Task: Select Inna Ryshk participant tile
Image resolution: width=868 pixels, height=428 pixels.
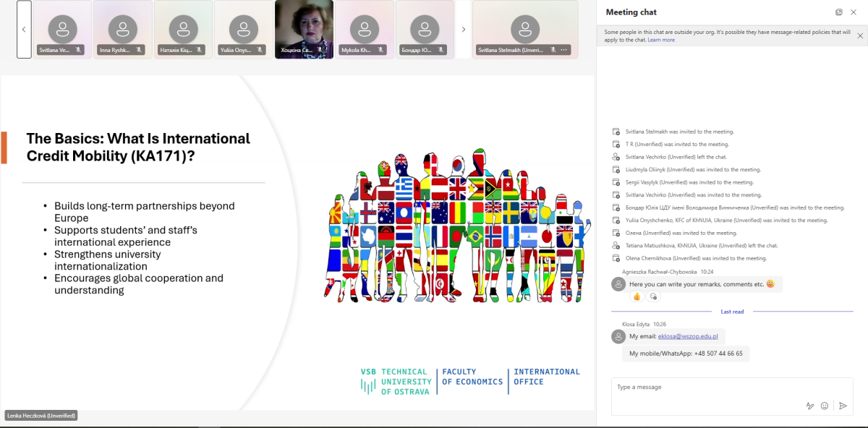Action: click(x=123, y=29)
